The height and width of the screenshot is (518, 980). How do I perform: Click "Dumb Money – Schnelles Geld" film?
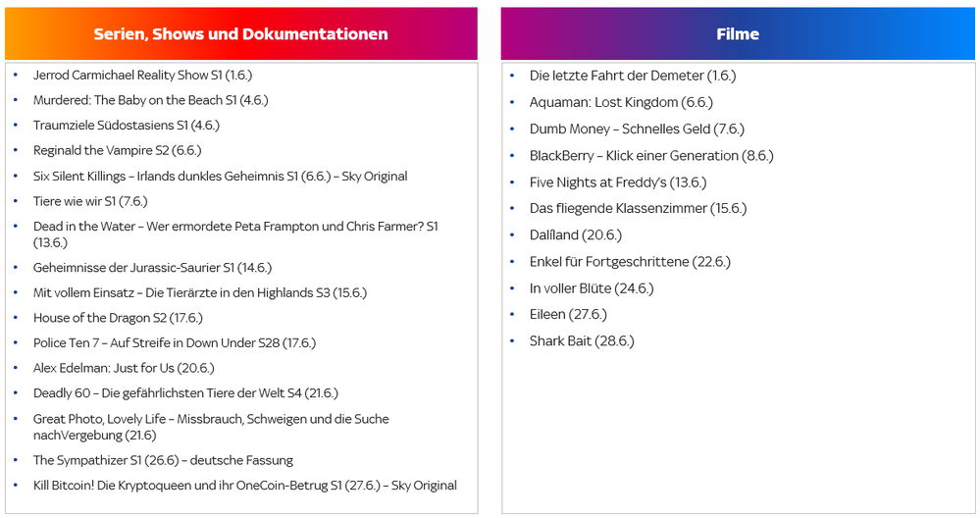[637, 129]
